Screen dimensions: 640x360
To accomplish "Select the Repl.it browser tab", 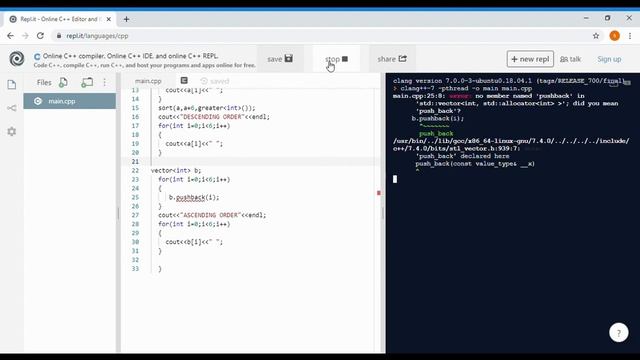I will [x=59, y=19].
